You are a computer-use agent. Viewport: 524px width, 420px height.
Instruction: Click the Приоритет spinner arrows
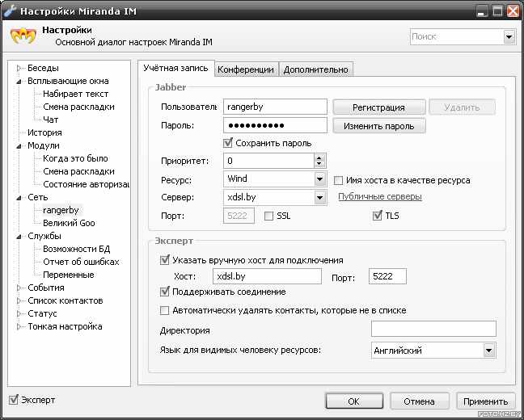coord(319,161)
